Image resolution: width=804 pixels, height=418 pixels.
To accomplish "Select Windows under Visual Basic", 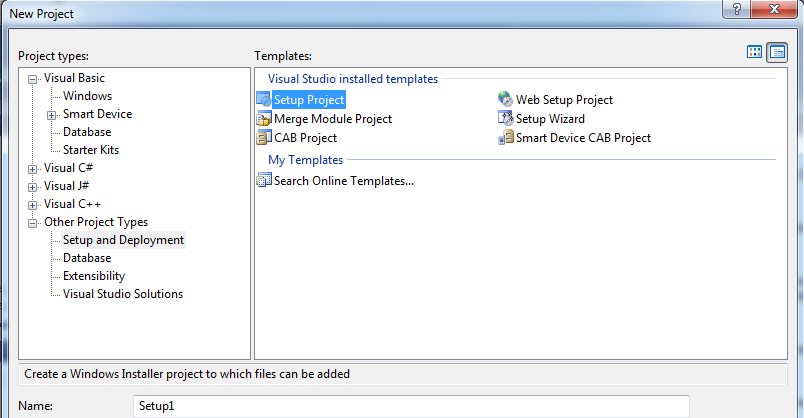I will pos(87,96).
